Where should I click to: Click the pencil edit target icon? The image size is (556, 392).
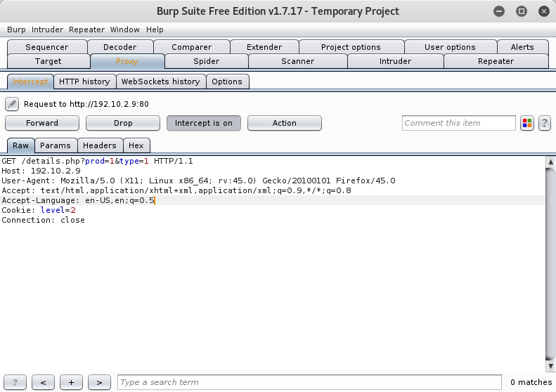point(12,104)
